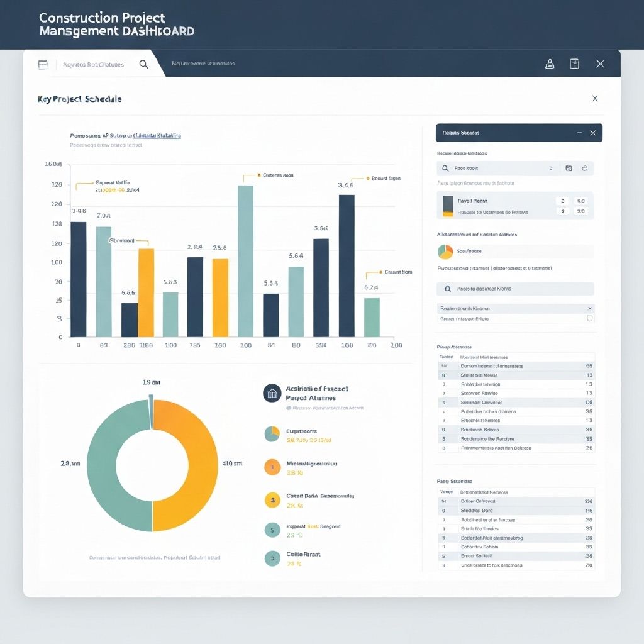Toggle the checkbox in the side panel list row
Image resolution: width=644 pixels, height=644 pixels.
[x=589, y=319]
